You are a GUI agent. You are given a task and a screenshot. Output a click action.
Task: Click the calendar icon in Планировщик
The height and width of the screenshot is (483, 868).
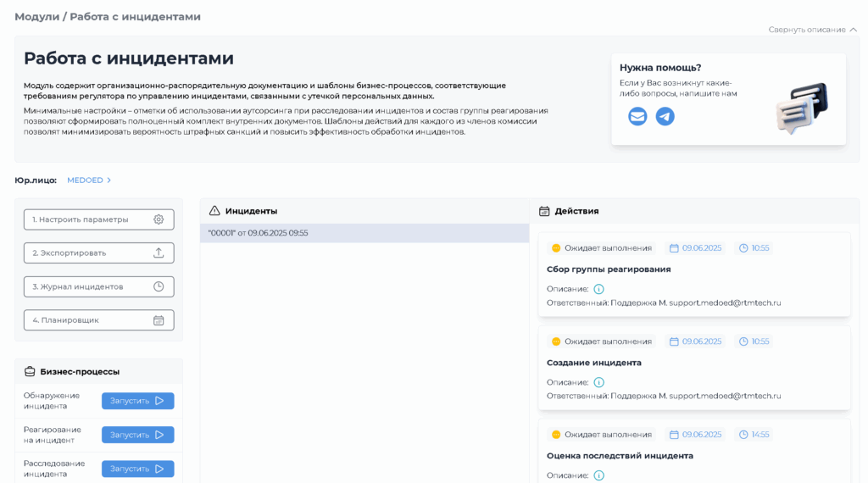pos(159,320)
